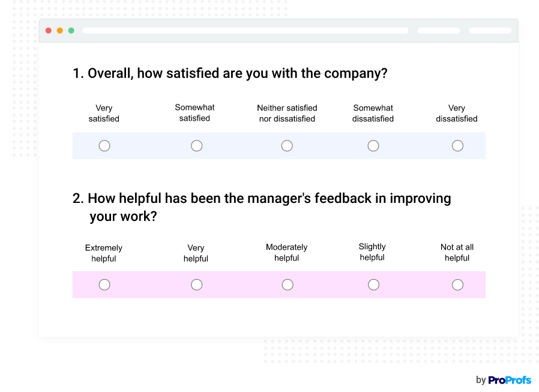Choose 'Very helpful' radio option

click(x=196, y=285)
